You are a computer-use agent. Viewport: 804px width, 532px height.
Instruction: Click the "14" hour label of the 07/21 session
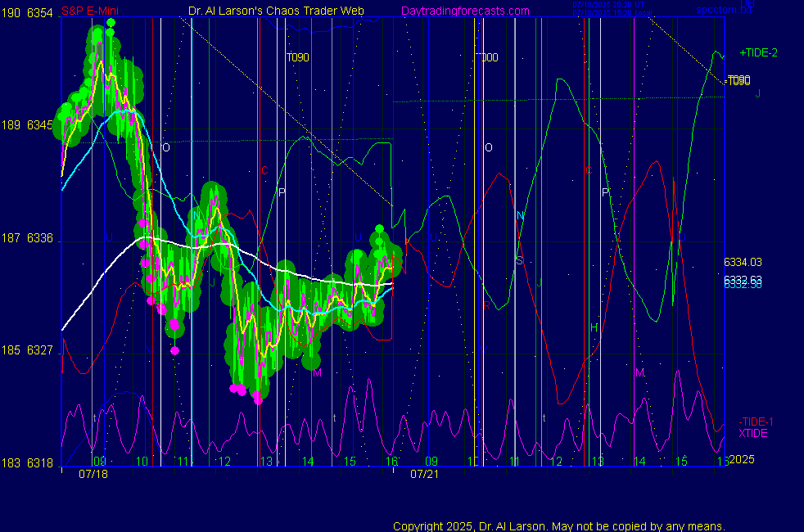tap(639, 462)
